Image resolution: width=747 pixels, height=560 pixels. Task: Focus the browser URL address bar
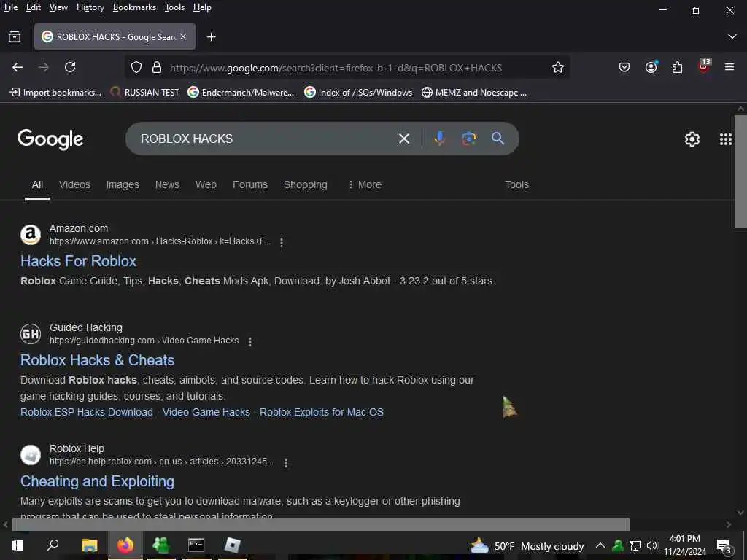336,68
